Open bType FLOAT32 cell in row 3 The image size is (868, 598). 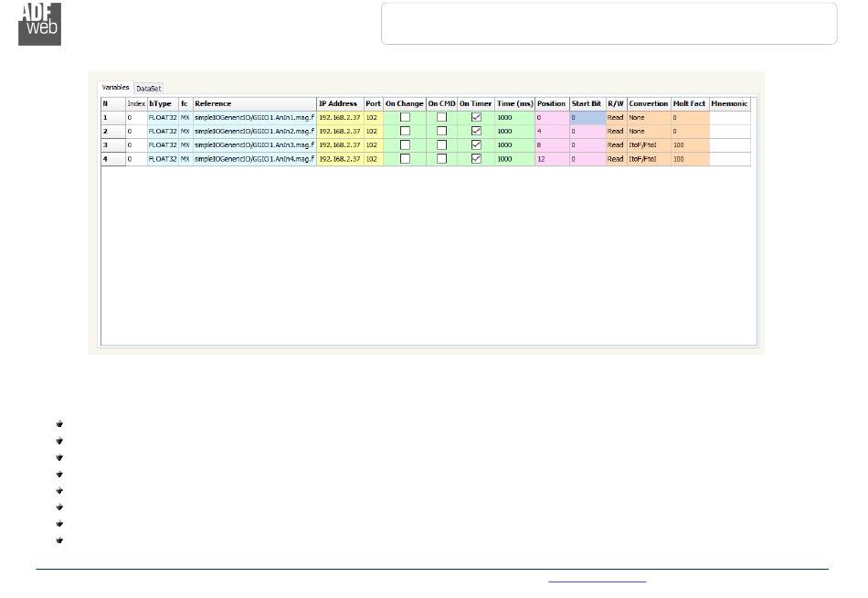tap(163, 145)
